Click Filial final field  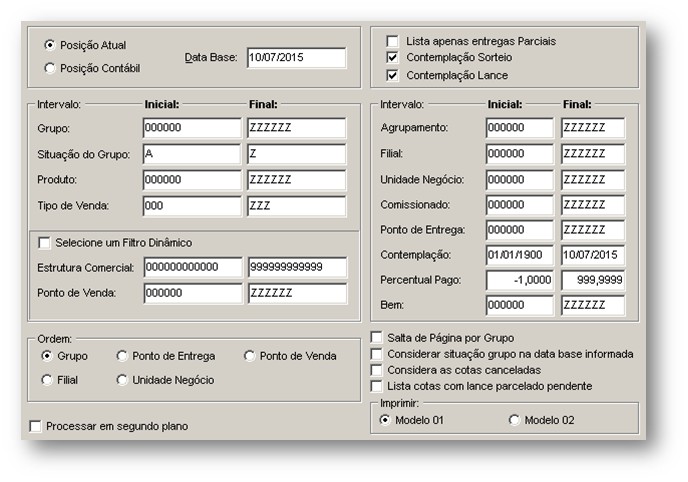(x=593, y=154)
